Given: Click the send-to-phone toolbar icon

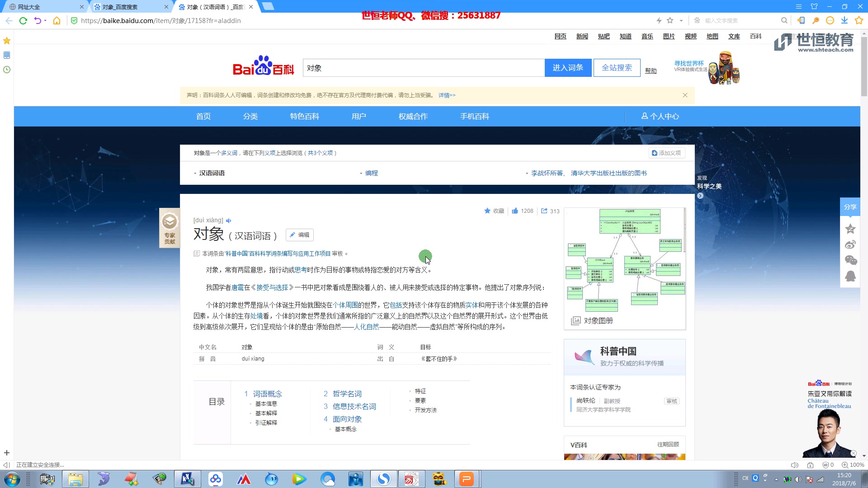Looking at the screenshot, I should click(801, 20).
